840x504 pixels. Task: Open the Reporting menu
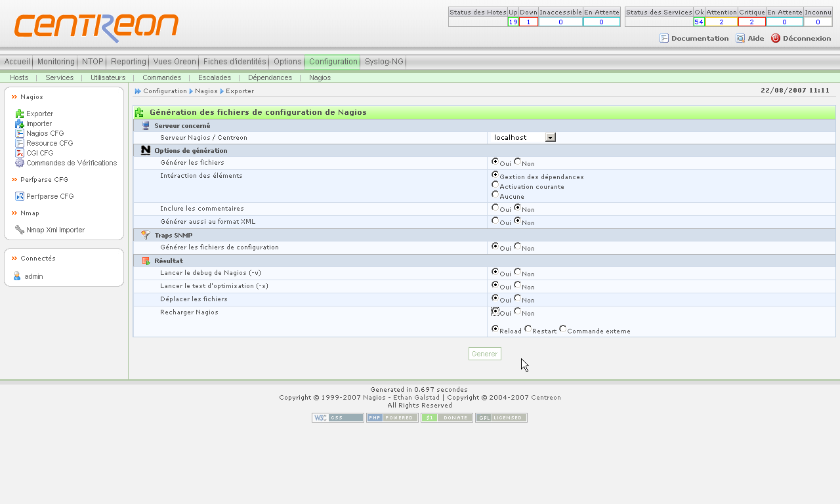[129, 62]
